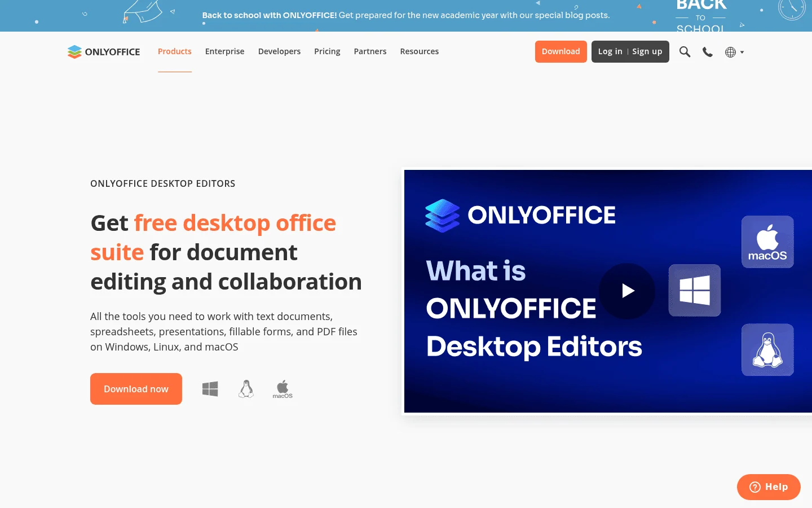This screenshot has width=812, height=508.
Task: Click the Linux tile in the video
Action: point(767,350)
